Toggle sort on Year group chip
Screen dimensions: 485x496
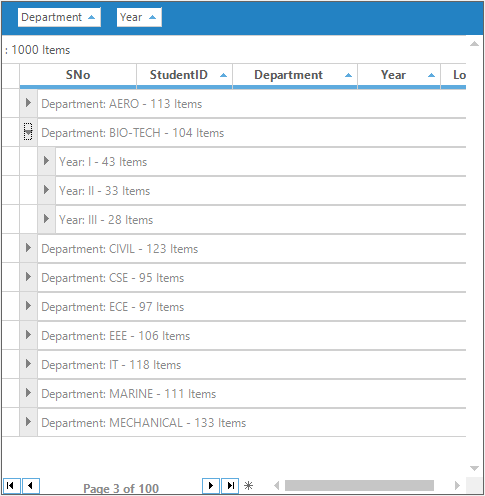tap(139, 17)
